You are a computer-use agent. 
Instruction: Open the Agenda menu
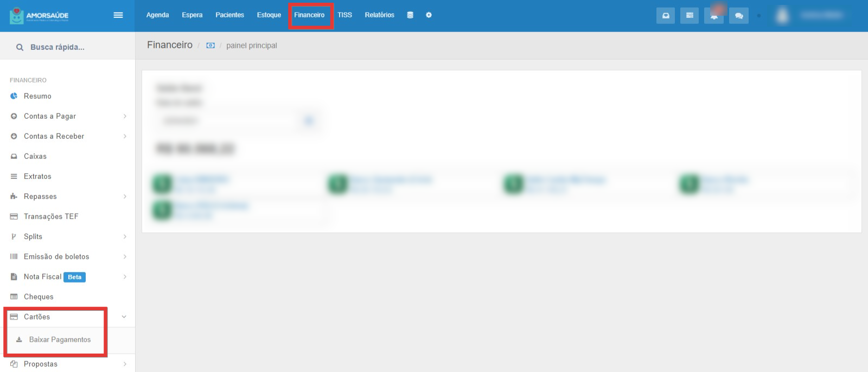pos(157,15)
